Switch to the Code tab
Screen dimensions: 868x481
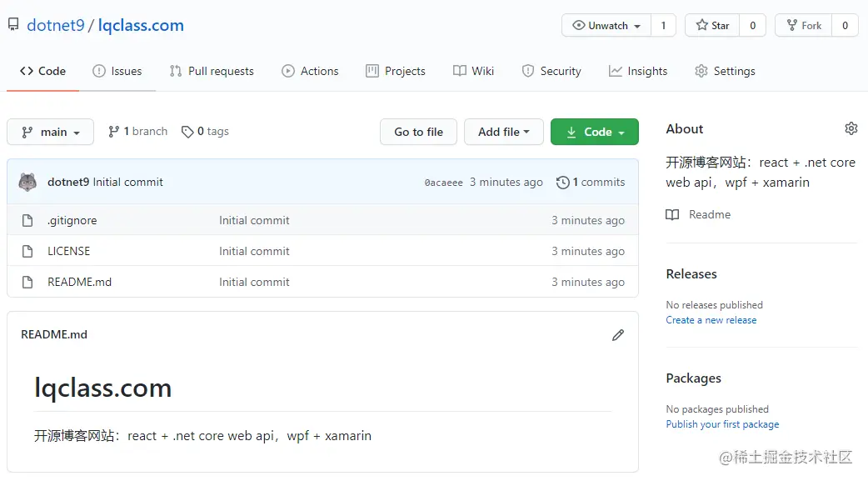coord(42,71)
